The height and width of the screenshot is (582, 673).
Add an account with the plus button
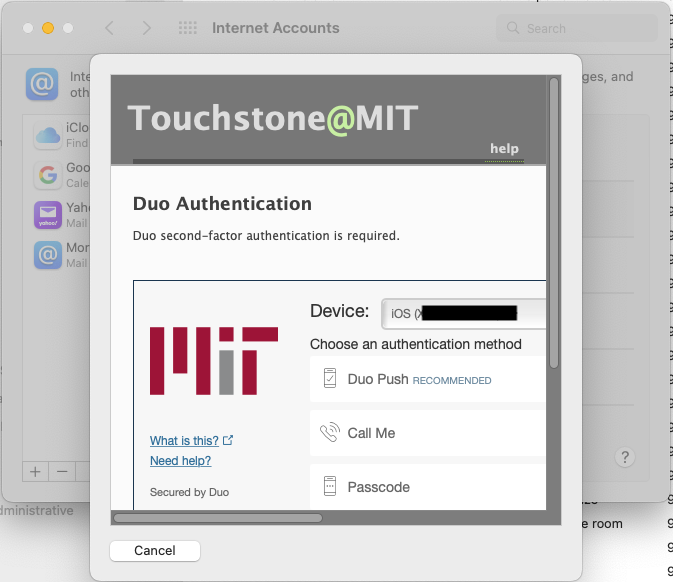[36, 472]
